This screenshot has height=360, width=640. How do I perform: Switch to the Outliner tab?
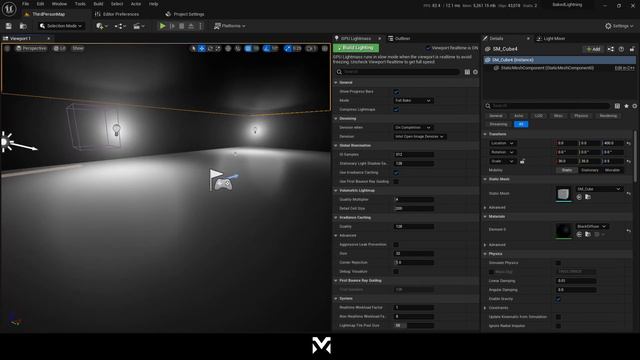399,38
